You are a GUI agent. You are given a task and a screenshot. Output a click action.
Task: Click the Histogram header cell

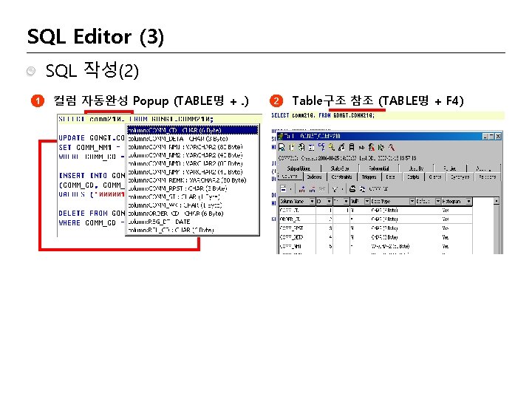point(457,201)
